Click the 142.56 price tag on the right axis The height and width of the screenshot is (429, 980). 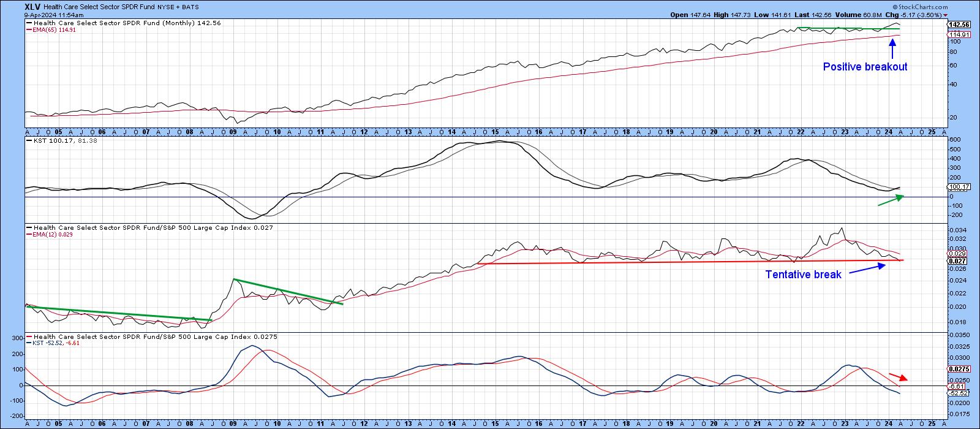click(x=957, y=25)
